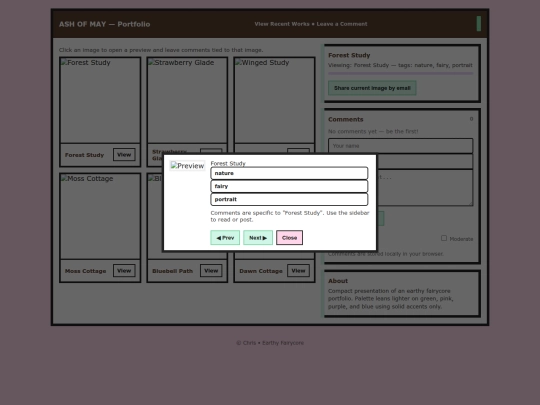
Task: Click the Forest Study card caption
Action: (84, 155)
